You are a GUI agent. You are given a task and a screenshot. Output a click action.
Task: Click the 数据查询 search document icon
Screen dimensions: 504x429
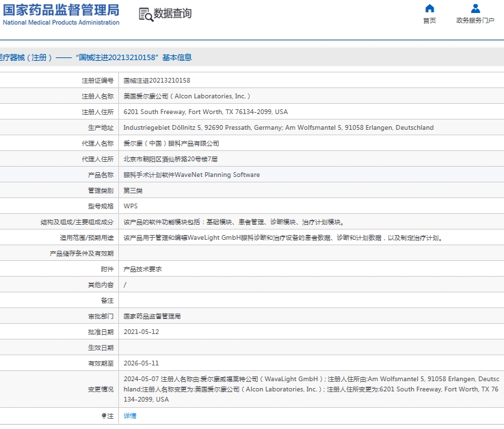pos(146,15)
